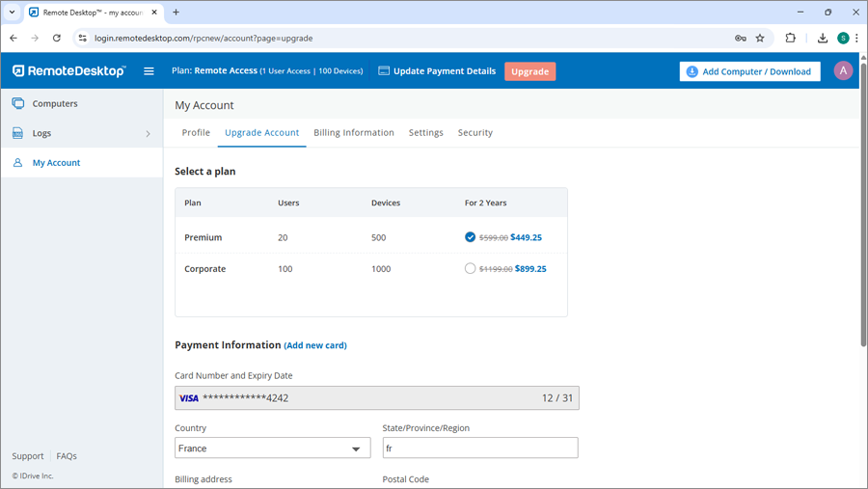The image size is (868, 489).
Task: Click the browser address bar URL
Action: [x=203, y=39]
